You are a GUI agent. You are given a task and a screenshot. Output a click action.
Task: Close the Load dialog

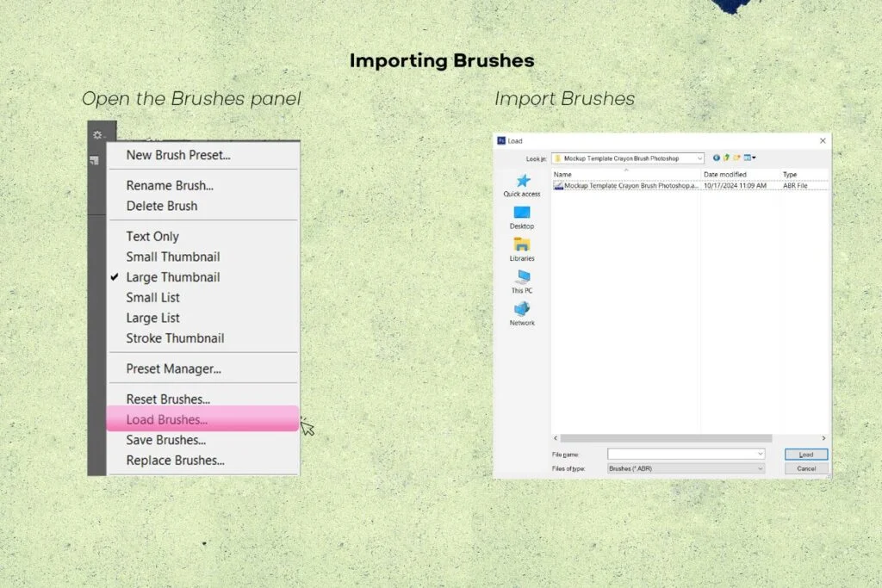(823, 140)
